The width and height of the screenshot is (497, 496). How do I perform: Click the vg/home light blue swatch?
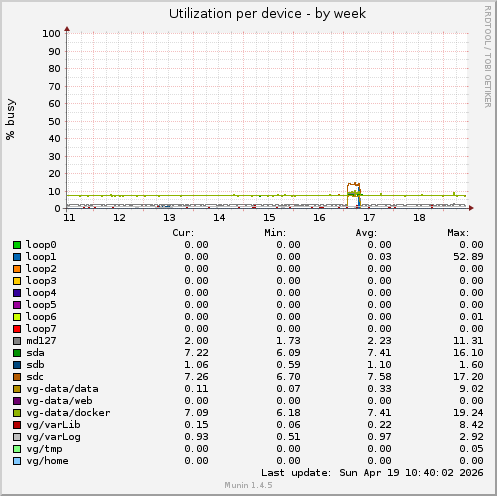point(17,461)
